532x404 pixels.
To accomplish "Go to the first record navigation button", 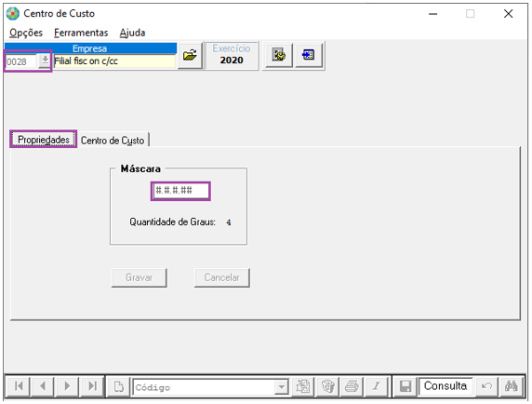I will (19, 386).
